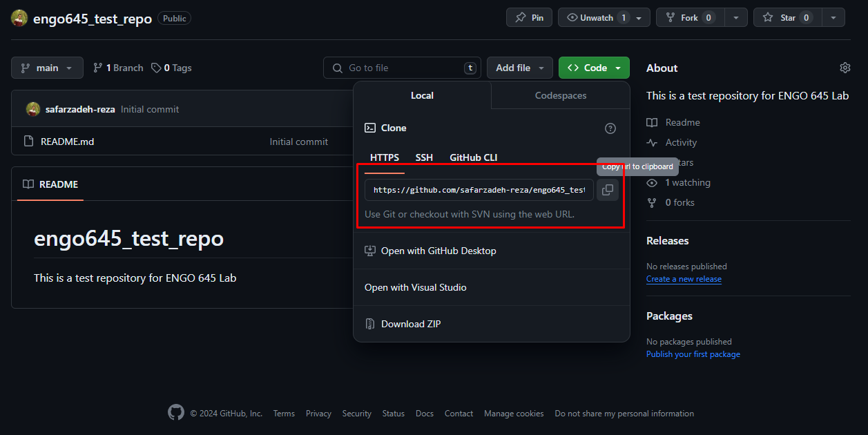
Task: Select the SSH clone tab
Action: [424, 157]
